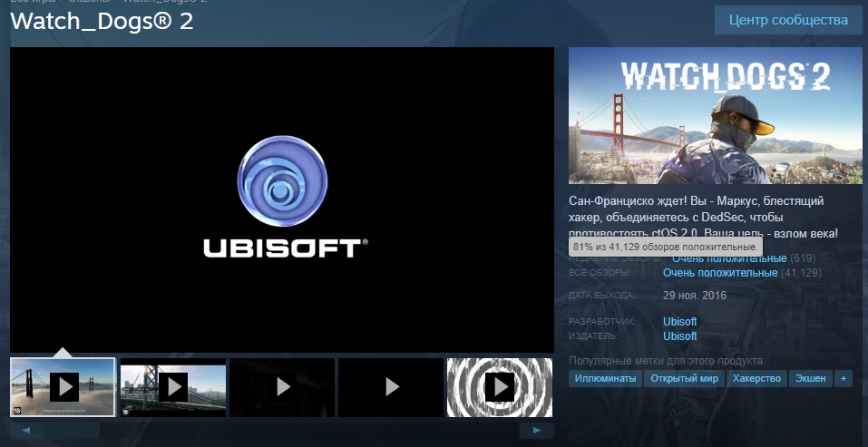
Task: Open the Открытый мир tag
Action: [684, 378]
